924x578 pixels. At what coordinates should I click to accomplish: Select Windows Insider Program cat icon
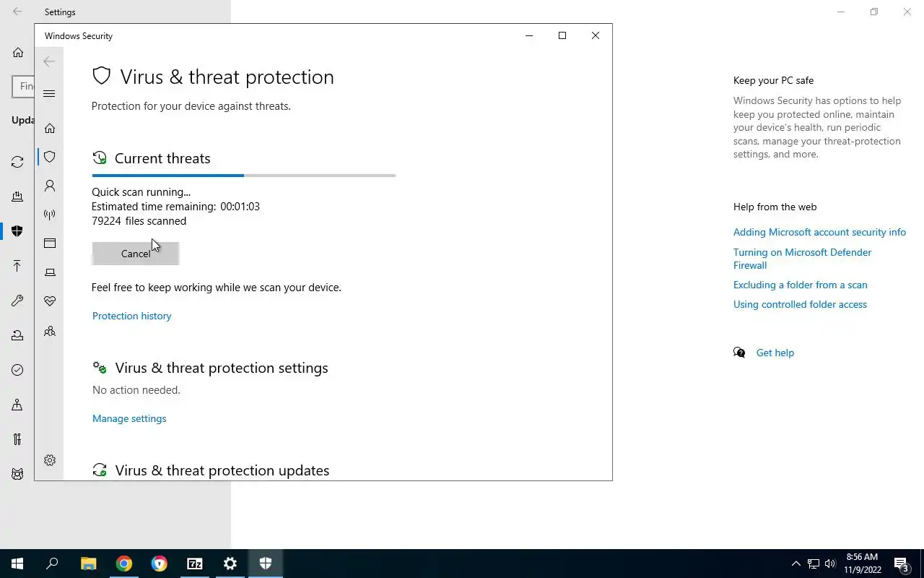[x=17, y=474]
